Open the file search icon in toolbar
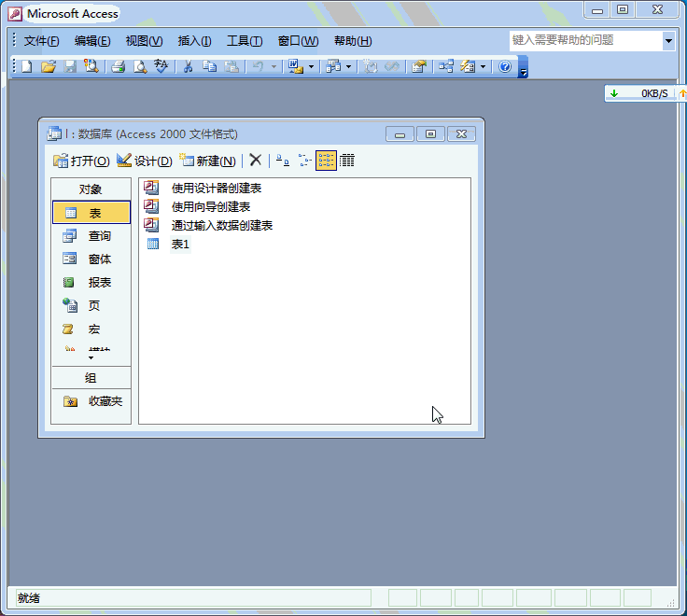687x616 pixels. coord(91,66)
